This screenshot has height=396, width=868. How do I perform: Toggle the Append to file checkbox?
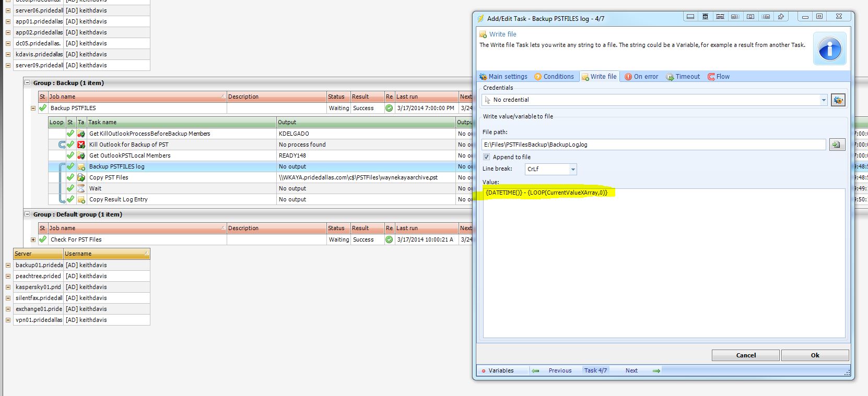pyautogui.click(x=486, y=157)
